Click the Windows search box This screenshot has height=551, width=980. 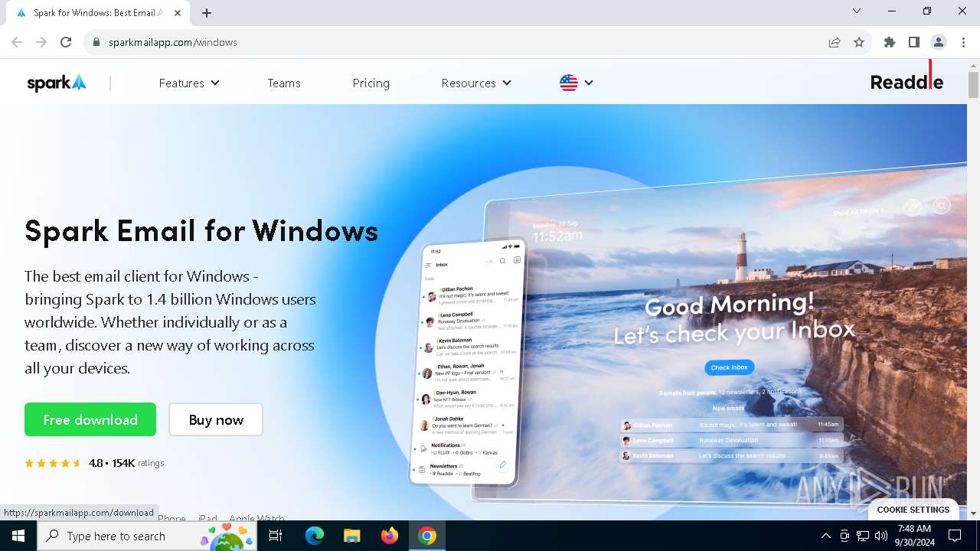click(x=145, y=536)
